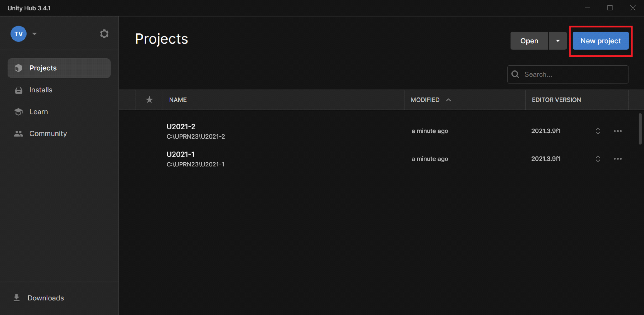644x315 pixels.
Task: Expand the account dropdown arrow
Action: [34, 34]
